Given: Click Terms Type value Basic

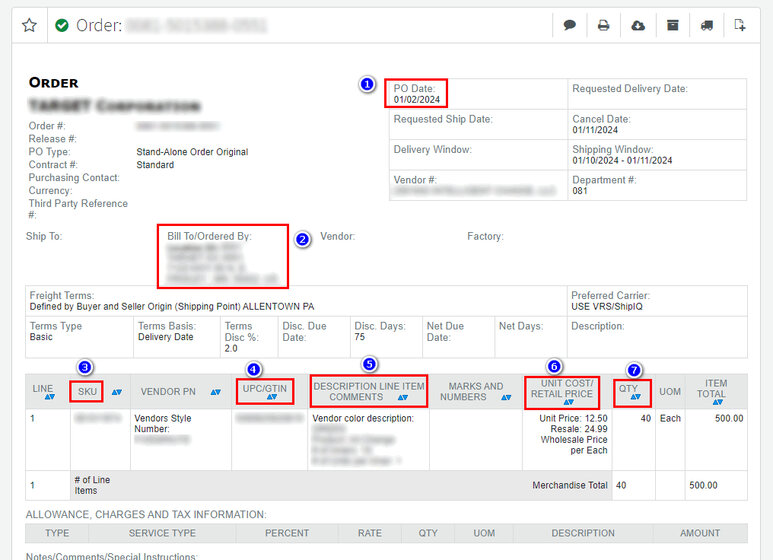Looking at the screenshot, I should coord(41,337).
